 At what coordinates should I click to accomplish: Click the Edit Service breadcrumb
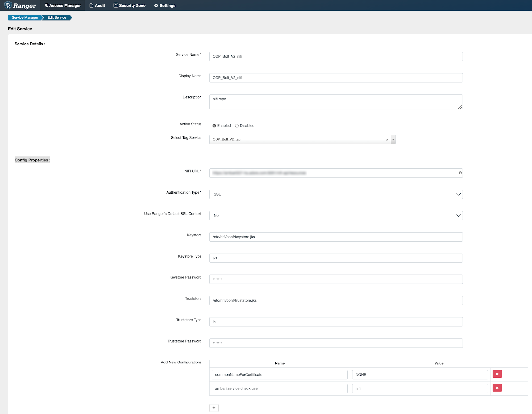(x=57, y=17)
